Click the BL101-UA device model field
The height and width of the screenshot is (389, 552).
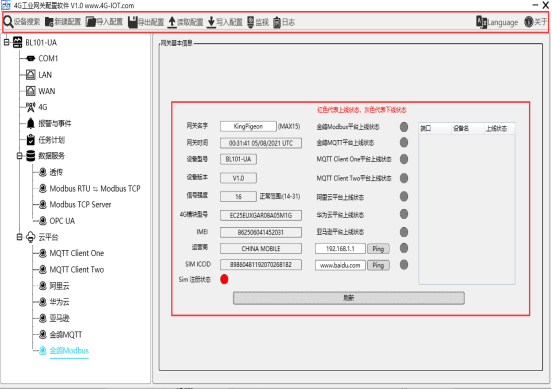[238, 159]
